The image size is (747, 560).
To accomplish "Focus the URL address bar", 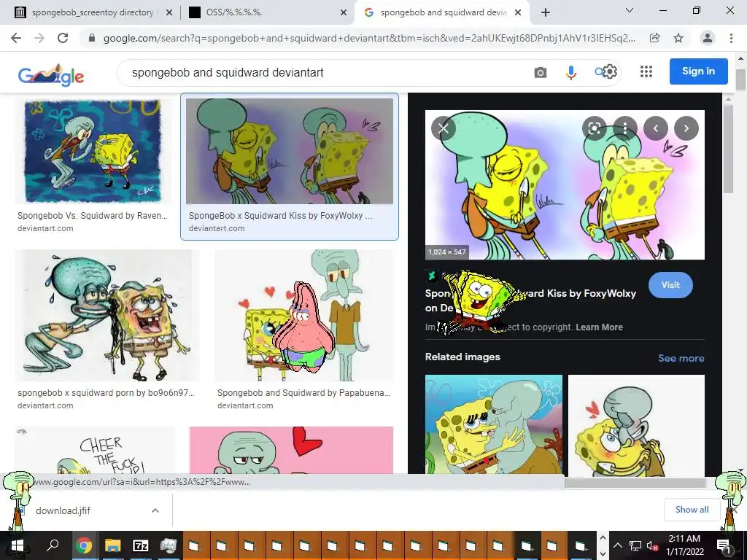I will [369, 38].
